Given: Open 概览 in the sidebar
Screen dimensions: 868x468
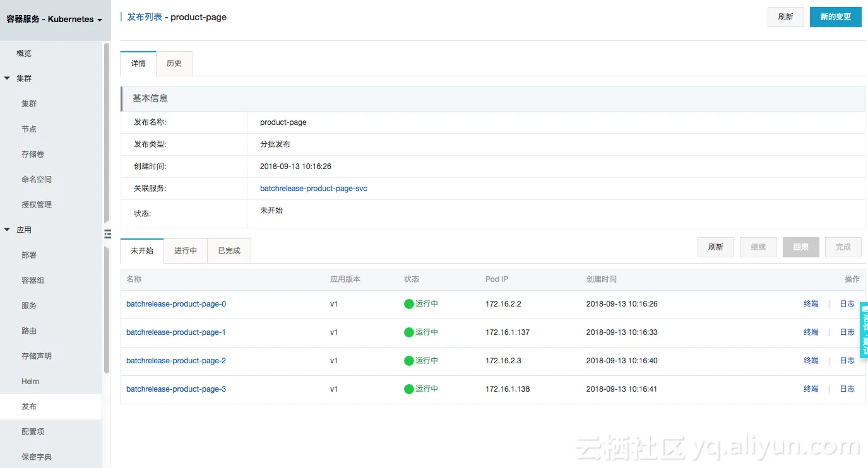Looking at the screenshot, I should (x=24, y=54).
